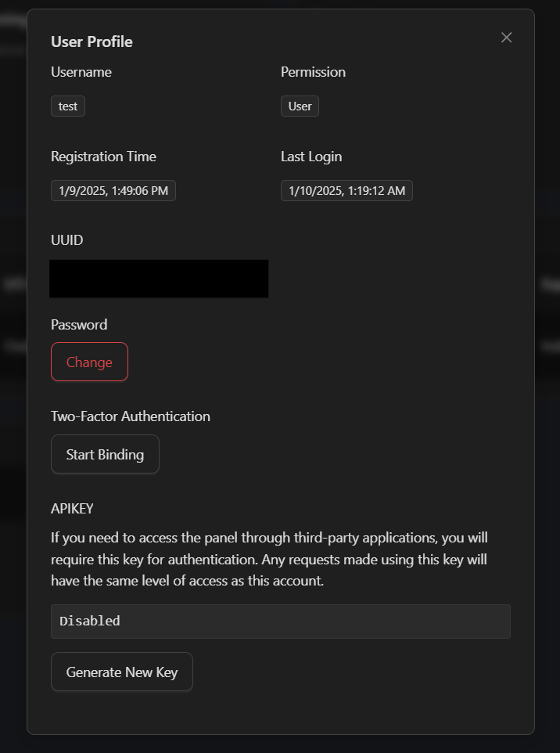Click the Registration Time label
The height and width of the screenshot is (753, 560).
pyautogui.click(x=103, y=157)
